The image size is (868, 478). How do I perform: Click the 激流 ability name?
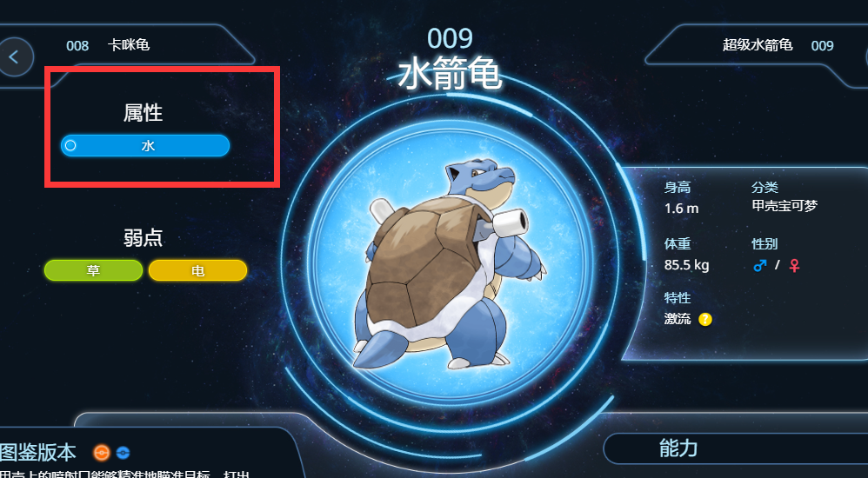(x=678, y=319)
